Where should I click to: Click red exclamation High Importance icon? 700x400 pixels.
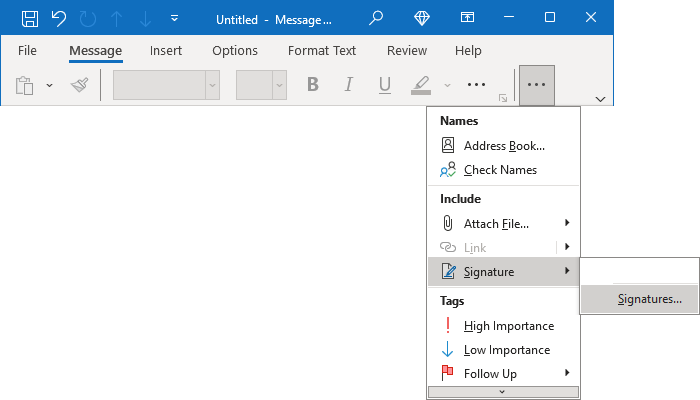pyautogui.click(x=448, y=325)
